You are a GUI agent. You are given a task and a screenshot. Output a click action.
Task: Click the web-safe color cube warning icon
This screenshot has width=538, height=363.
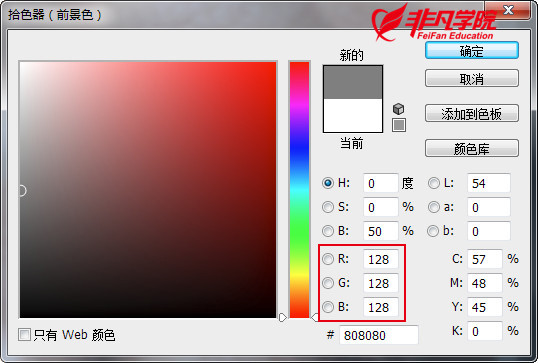coord(398,109)
